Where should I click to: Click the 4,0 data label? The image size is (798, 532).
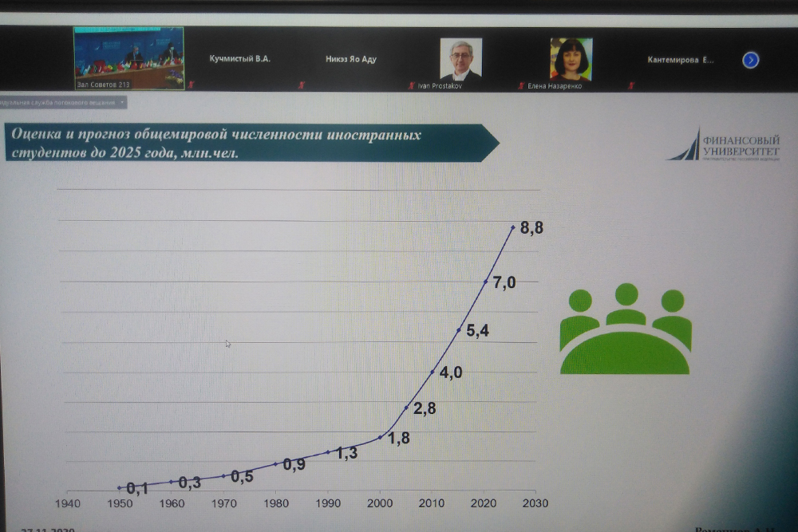click(x=451, y=372)
